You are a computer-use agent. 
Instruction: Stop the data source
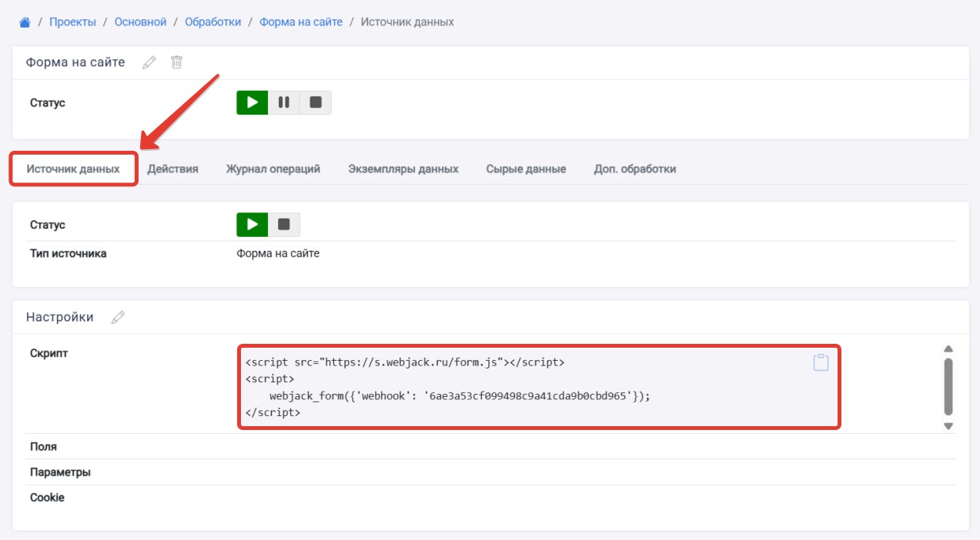(284, 225)
